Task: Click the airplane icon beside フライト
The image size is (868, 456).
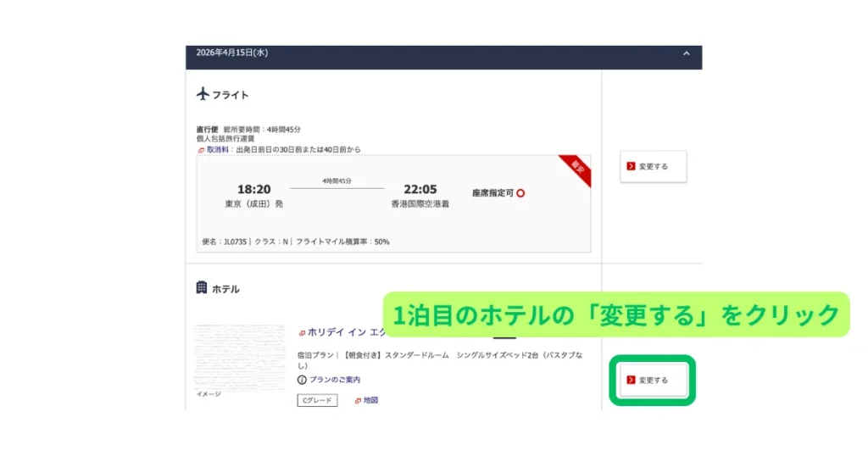Action: click(203, 94)
